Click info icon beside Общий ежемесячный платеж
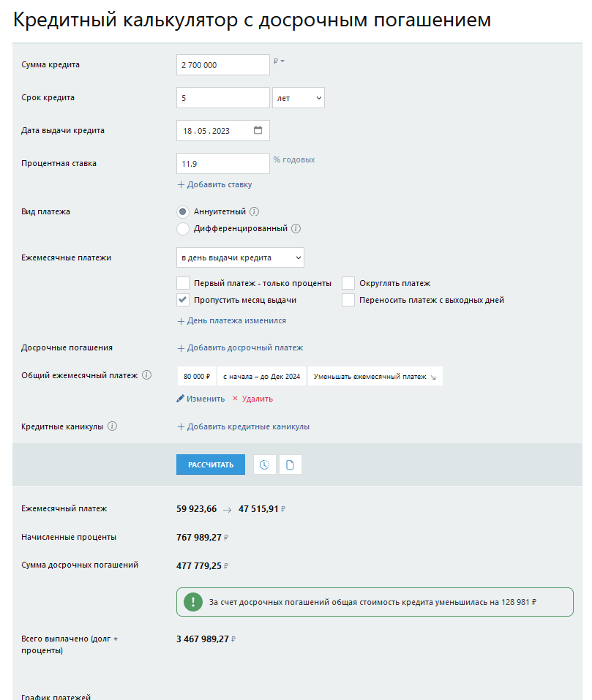Viewport: 592px width, 700px height. 147,375
